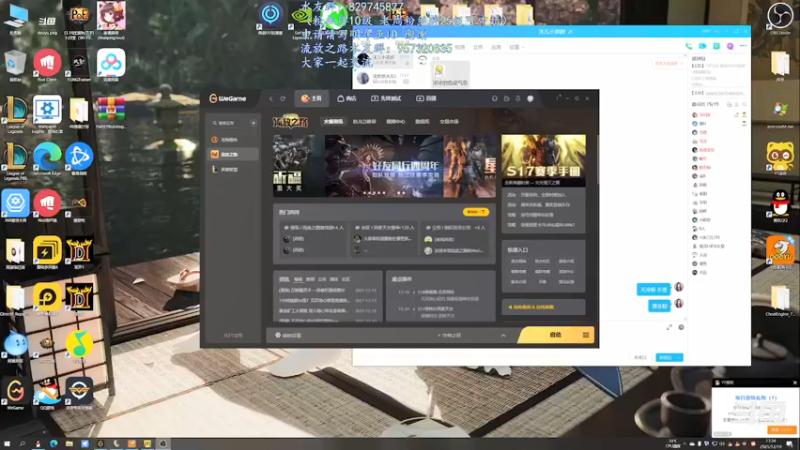Open the This PC desktop icon

pos(15,19)
